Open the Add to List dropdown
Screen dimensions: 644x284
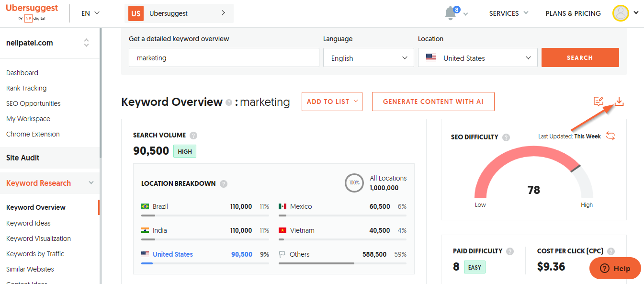332,102
